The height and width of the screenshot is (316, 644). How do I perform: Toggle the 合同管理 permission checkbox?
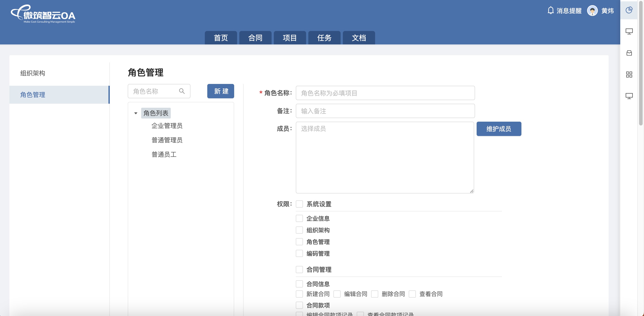(x=299, y=270)
